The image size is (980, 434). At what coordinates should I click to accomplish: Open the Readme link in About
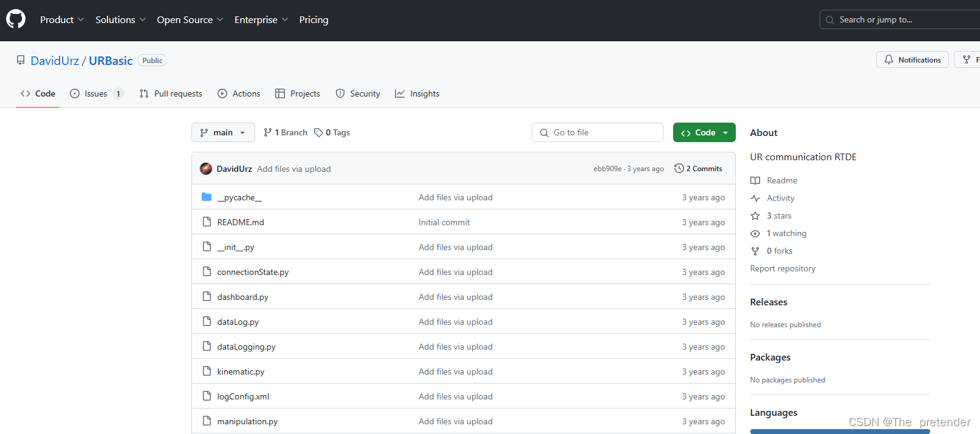click(x=782, y=180)
